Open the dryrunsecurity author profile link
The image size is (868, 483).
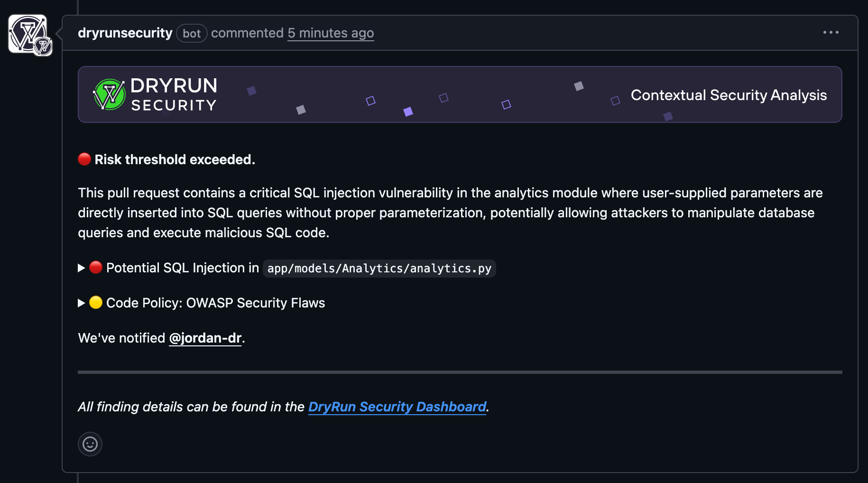[125, 33]
